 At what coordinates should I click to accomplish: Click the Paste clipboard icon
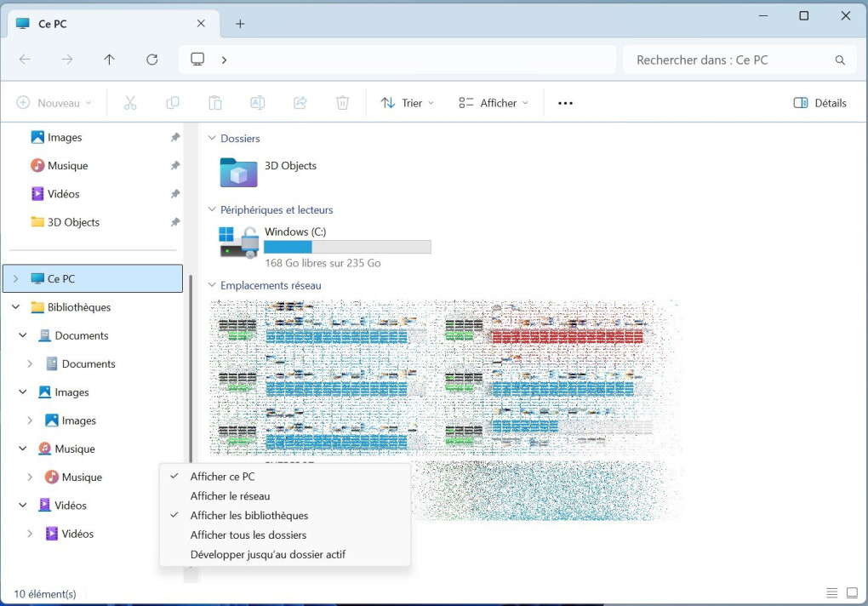click(215, 103)
